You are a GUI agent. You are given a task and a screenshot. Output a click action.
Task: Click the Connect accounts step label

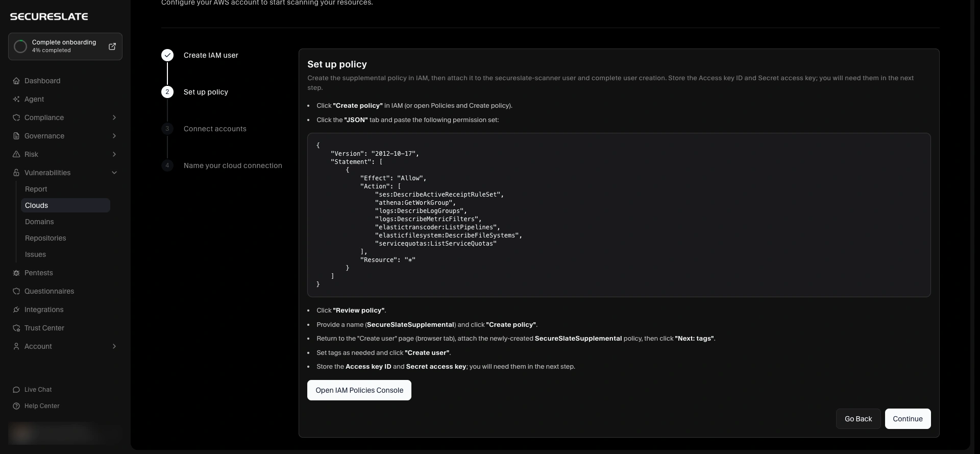pyautogui.click(x=215, y=129)
